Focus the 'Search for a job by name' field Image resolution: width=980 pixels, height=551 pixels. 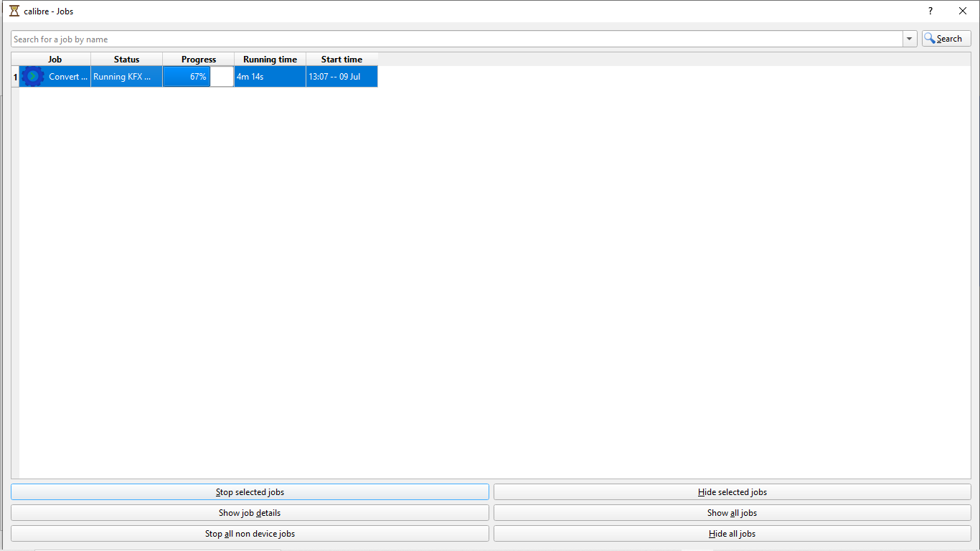click(457, 39)
